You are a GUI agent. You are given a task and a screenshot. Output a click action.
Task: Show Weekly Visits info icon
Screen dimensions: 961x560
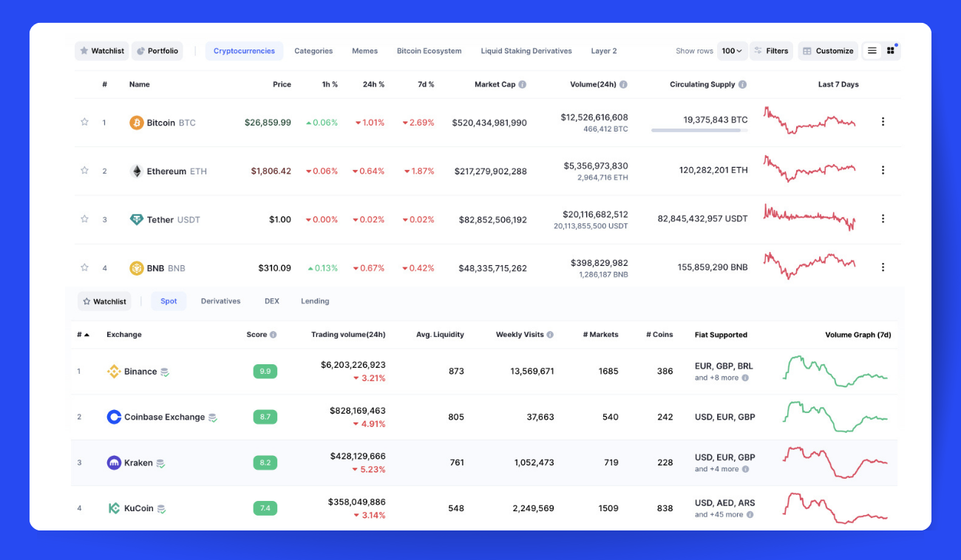[x=550, y=335]
